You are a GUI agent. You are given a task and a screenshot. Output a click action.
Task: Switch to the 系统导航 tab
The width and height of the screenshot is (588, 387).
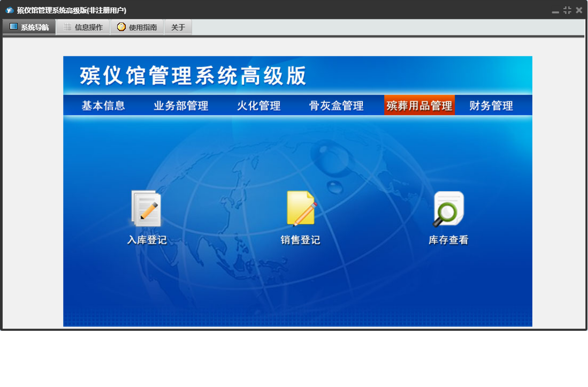point(29,27)
